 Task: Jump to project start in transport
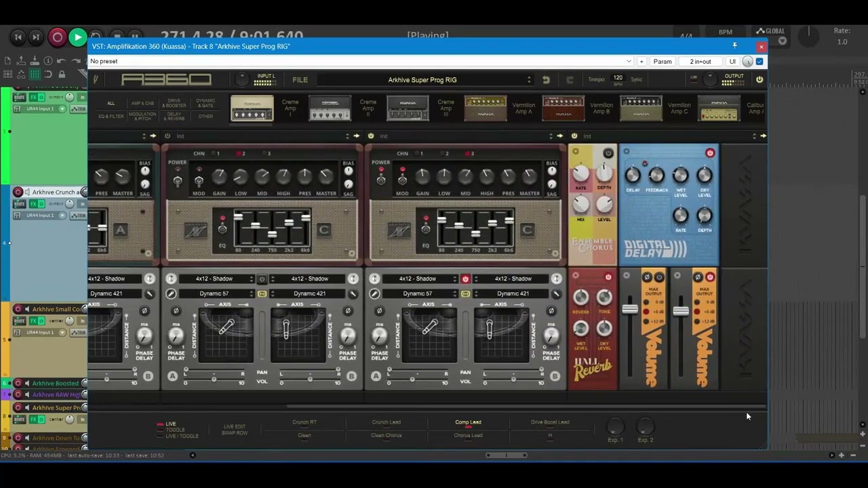18,37
